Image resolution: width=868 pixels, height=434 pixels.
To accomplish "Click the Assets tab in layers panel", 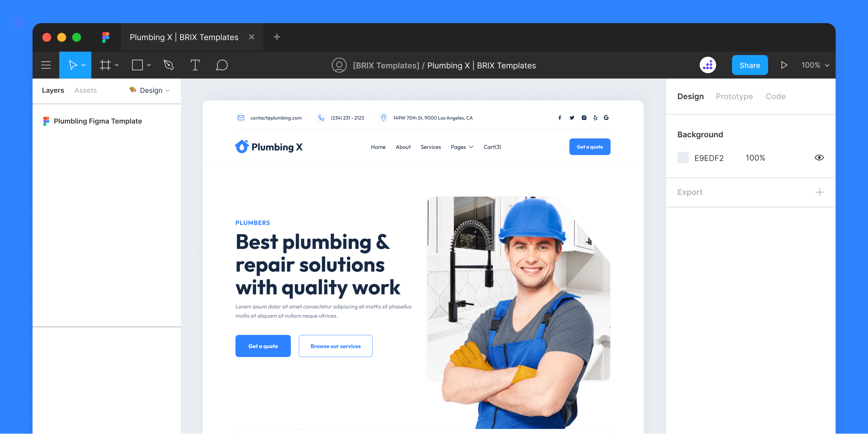I will point(86,90).
